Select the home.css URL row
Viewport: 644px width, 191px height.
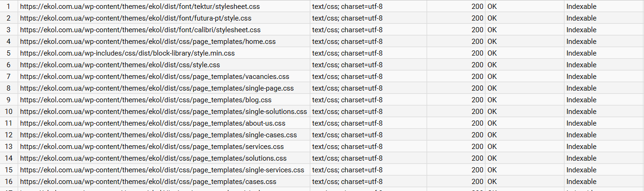click(x=148, y=42)
